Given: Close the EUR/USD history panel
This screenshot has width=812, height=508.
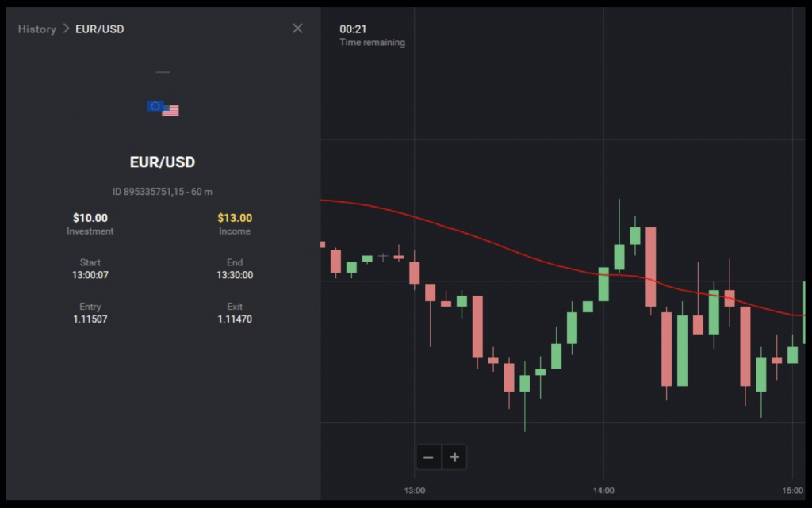Looking at the screenshot, I should click(x=297, y=29).
